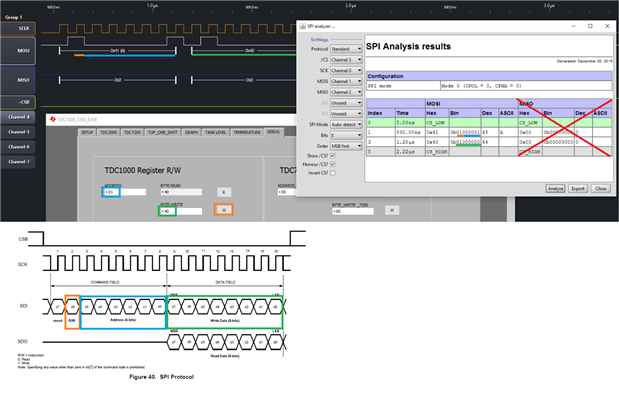Viewport: 619px width, 402px height.
Task: Switch to the DEBUG tab
Action: (274, 132)
